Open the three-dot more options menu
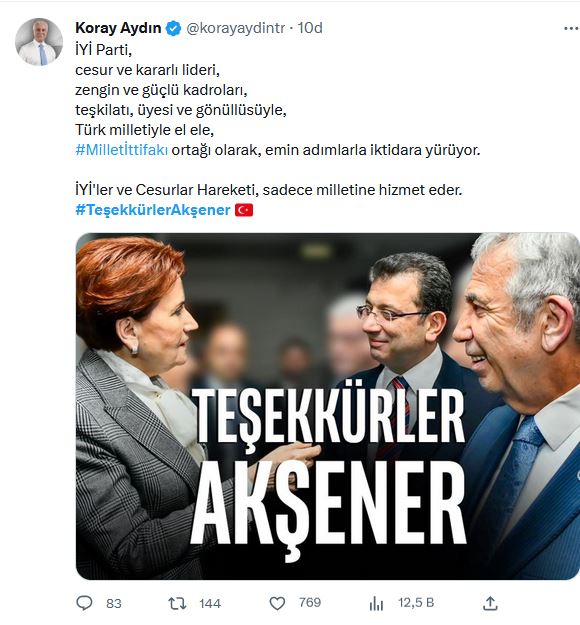Image resolution: width=580 pixels, height=625 pixels. (571, 28)
